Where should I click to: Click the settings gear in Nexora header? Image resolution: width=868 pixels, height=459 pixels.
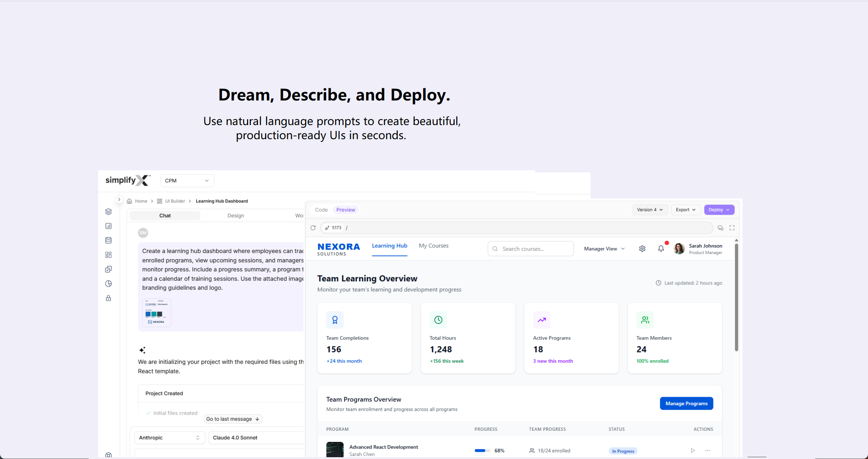click(642, 249)
